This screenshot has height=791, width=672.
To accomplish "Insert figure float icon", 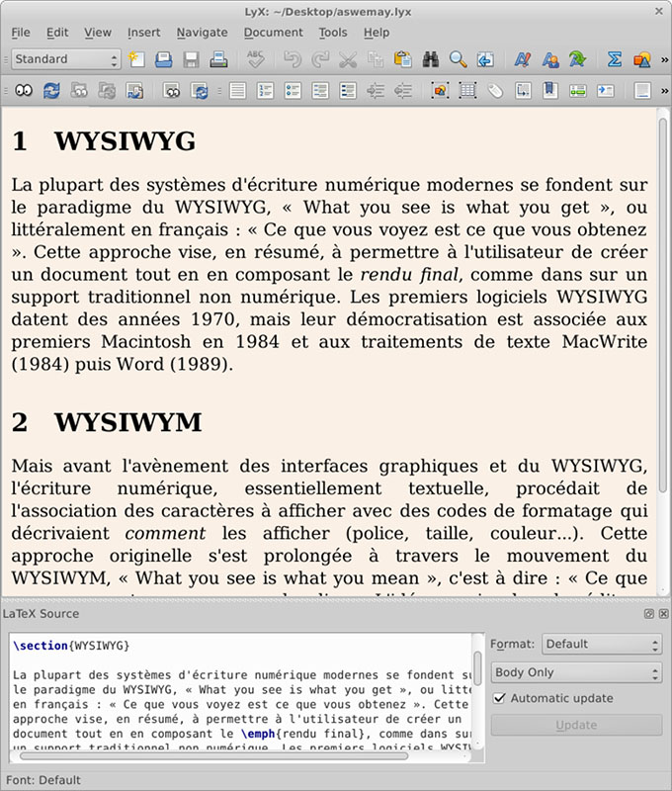I will (440, 91).
